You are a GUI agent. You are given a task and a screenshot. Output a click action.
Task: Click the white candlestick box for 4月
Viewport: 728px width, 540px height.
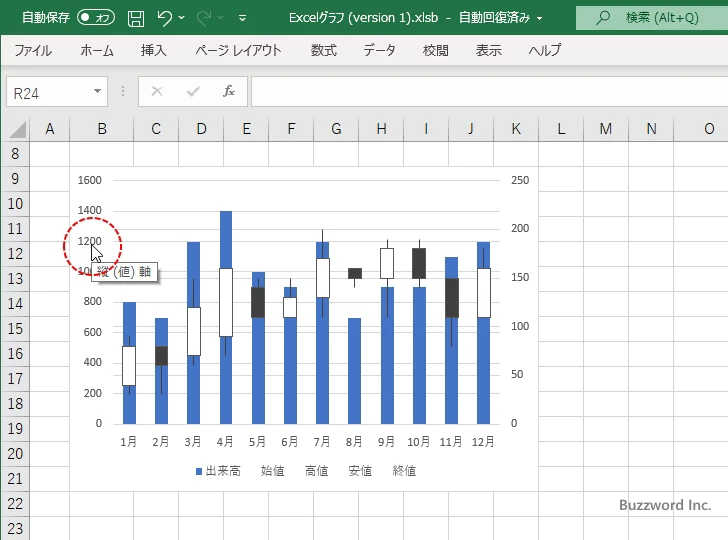[x=226, y=302]
